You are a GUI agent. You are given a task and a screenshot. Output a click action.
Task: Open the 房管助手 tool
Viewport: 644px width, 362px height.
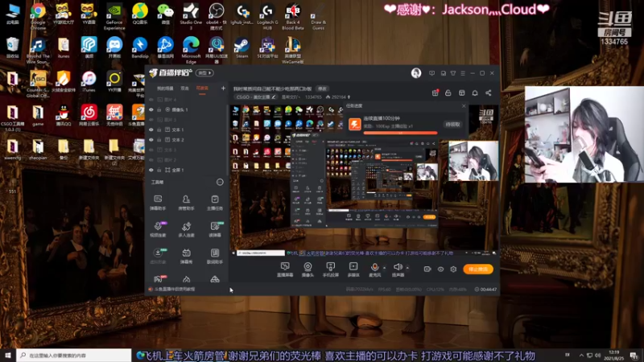186,203
